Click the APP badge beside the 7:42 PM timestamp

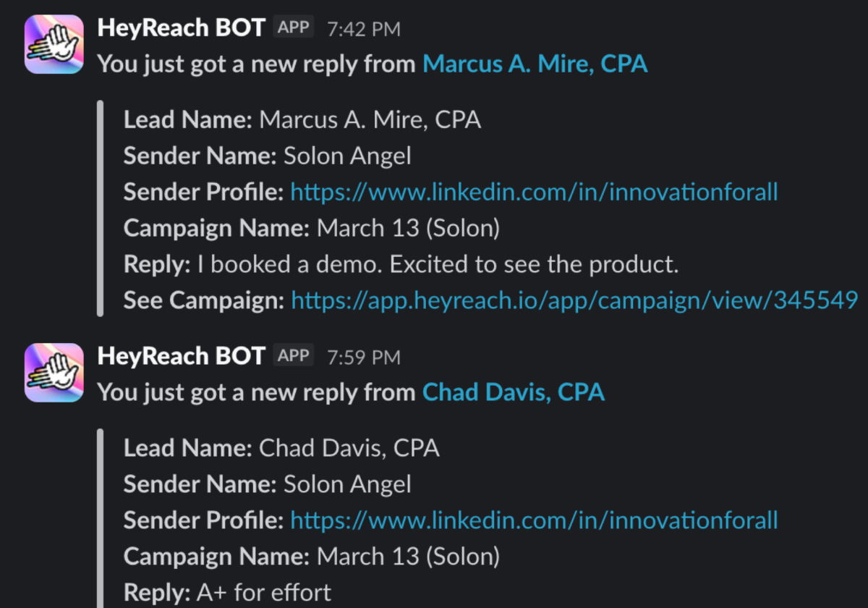point(294,28)
